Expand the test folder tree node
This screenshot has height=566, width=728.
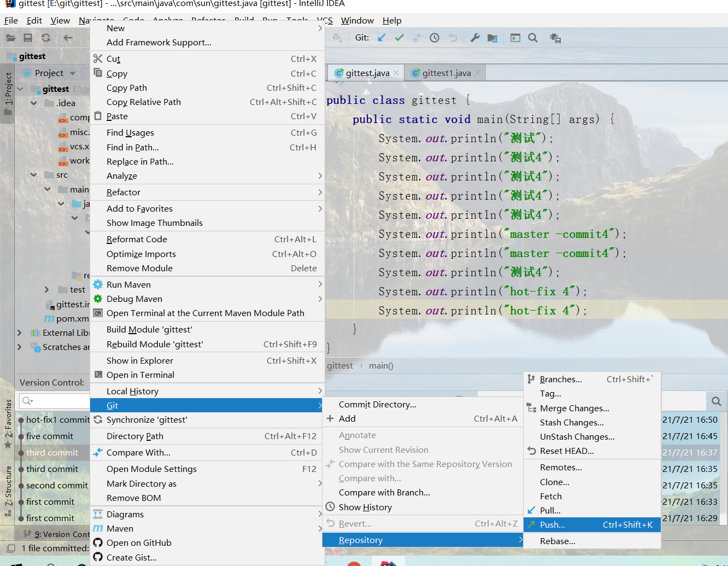[47, 289]
